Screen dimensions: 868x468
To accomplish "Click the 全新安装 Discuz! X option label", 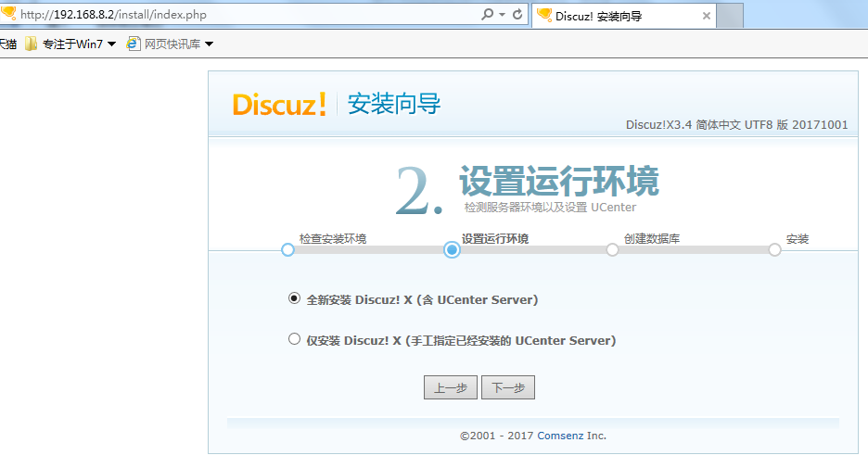I will tap(422, 300).
